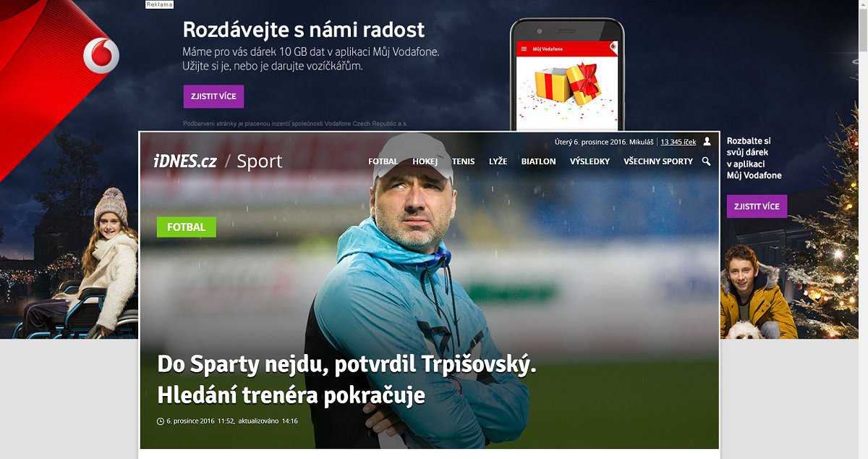Click ZJISTIT VÍCE button in right sidebar ad
The height and width of the screenshot is (459, 868).
757,206
